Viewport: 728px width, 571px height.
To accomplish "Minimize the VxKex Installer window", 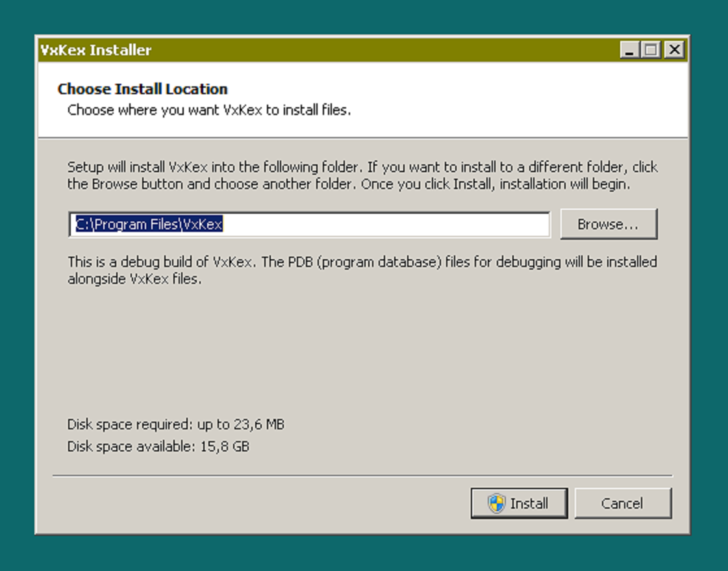I will point(629,49).
